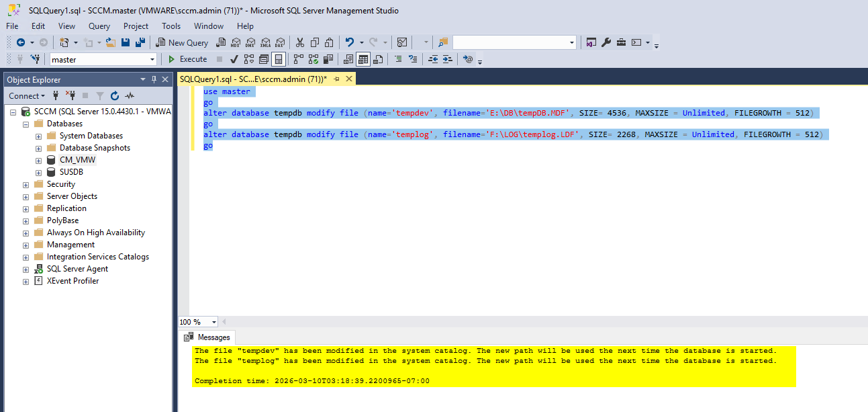The image size is (868, 412).
Task: Click the Properties wrench icon in toolbar
Action: click(606, 42)
